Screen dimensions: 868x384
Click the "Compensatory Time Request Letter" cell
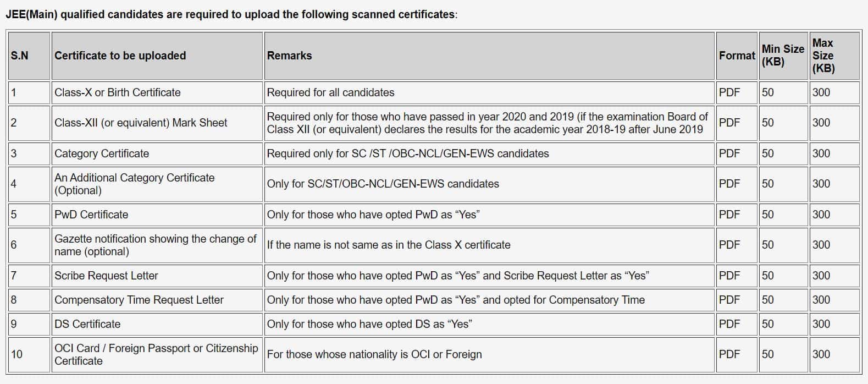139,300
